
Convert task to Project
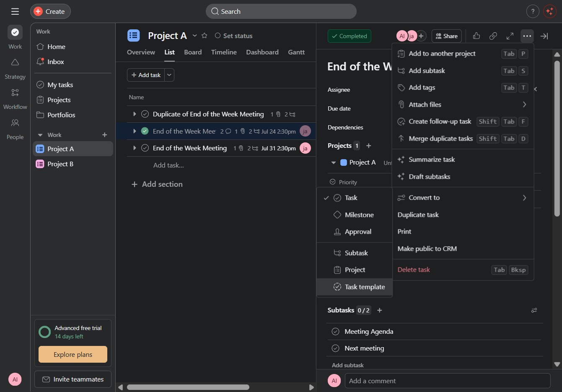(354, 270)
